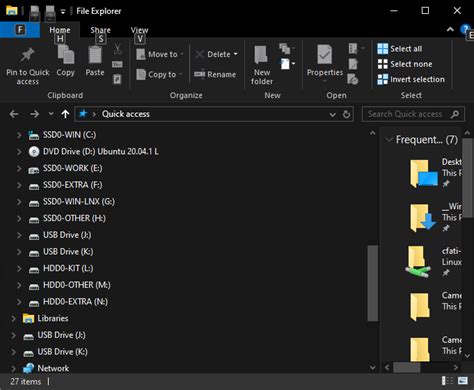The image size is (474, 390).
Task: Switch to Large icons view in status bar
Action: pyautogui.click(x=463, y=381)
